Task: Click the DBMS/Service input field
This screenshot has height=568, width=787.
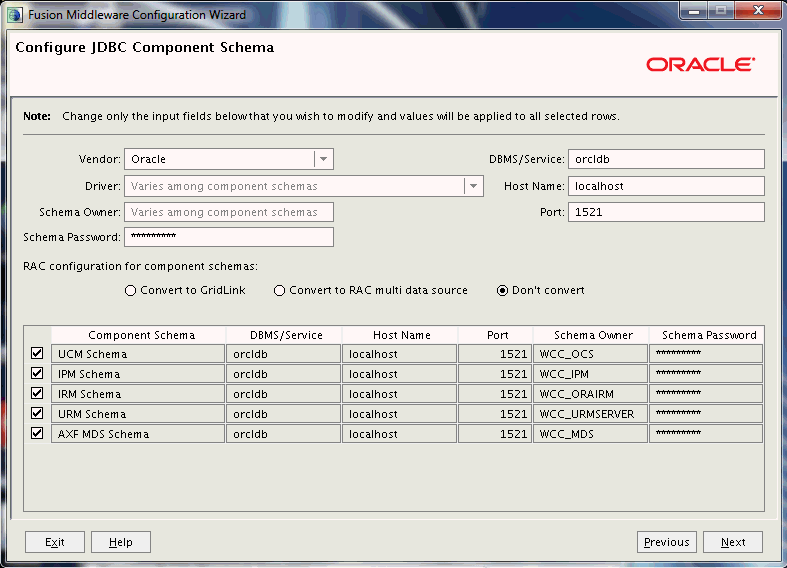Action: pos(667,159)
